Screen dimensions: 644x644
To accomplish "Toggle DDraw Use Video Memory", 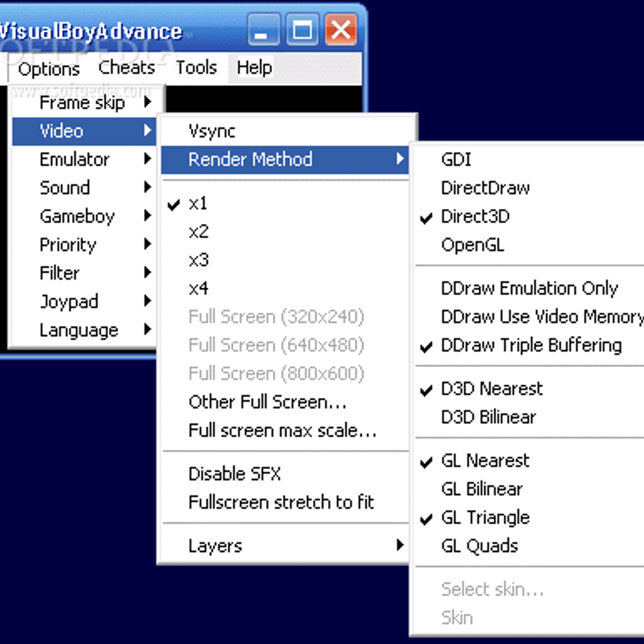I will (529, 317).
